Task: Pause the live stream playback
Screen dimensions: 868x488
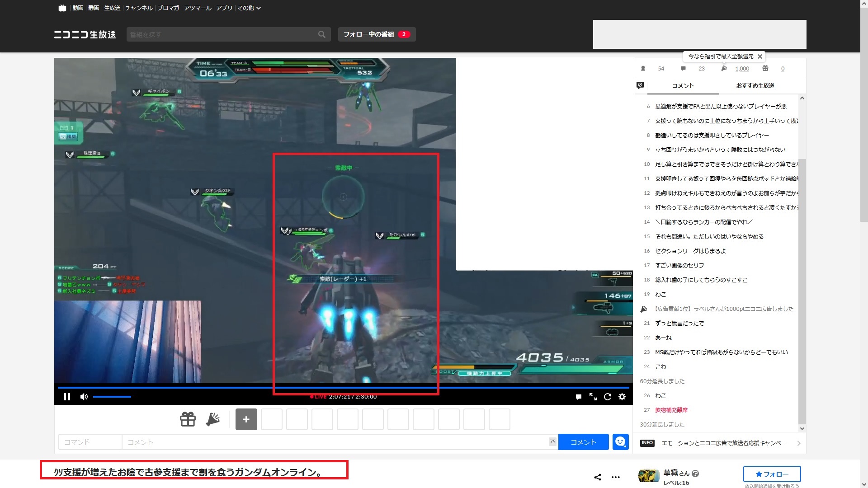Action: (x=67, y=397)
